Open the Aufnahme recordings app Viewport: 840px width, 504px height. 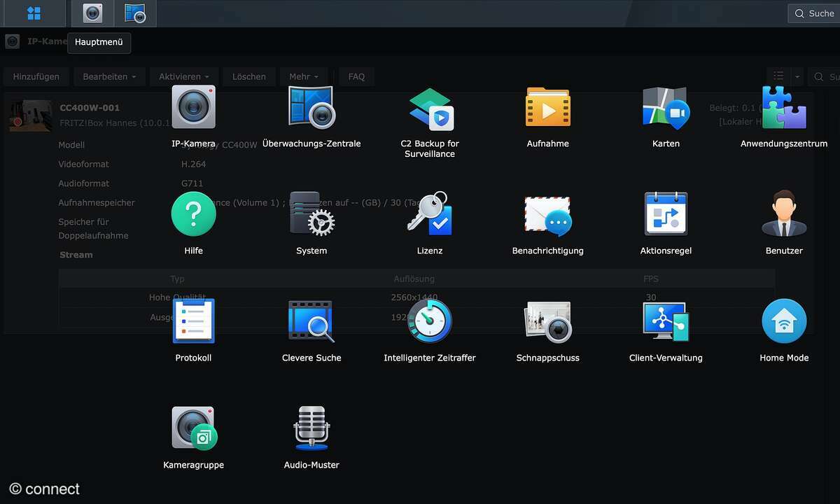[x=548, y=108]
